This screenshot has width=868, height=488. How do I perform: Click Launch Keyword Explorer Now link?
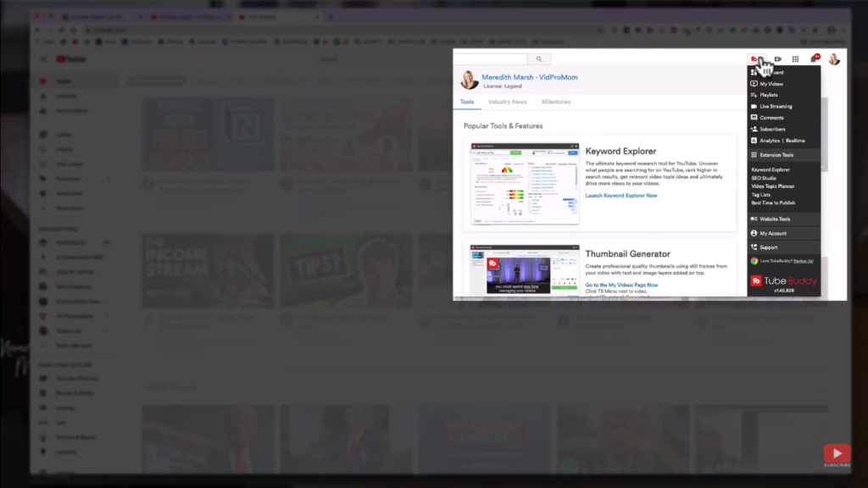click(621, 196)
